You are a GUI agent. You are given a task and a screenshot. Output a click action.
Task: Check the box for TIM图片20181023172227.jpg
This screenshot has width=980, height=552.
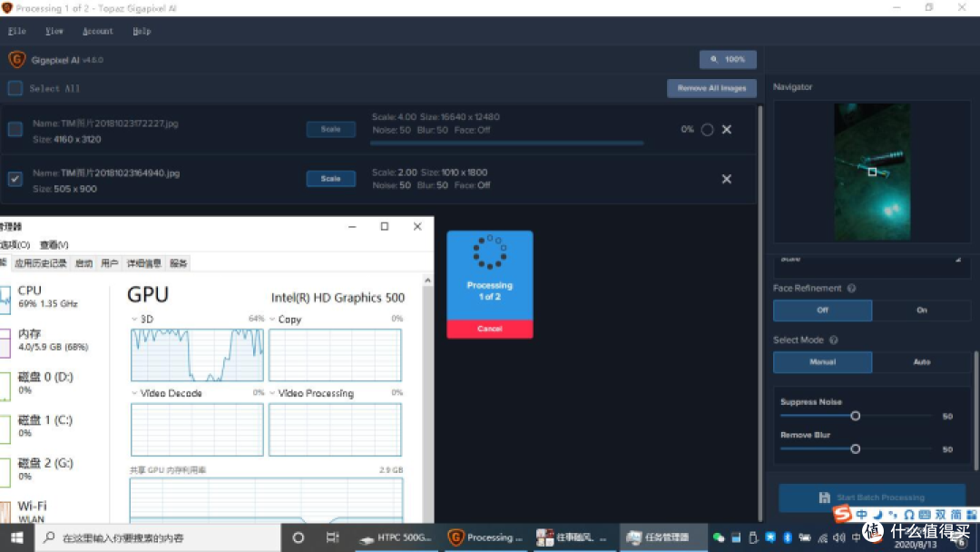pyautogui.click(x=15, y=130)
